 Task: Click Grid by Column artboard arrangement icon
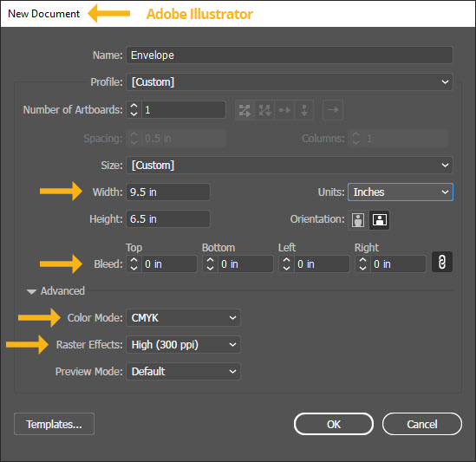[x=264, y=110]
